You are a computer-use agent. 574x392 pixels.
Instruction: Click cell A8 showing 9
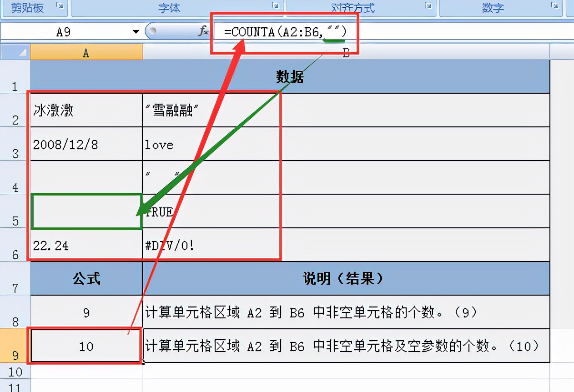(x=86, y=312)
